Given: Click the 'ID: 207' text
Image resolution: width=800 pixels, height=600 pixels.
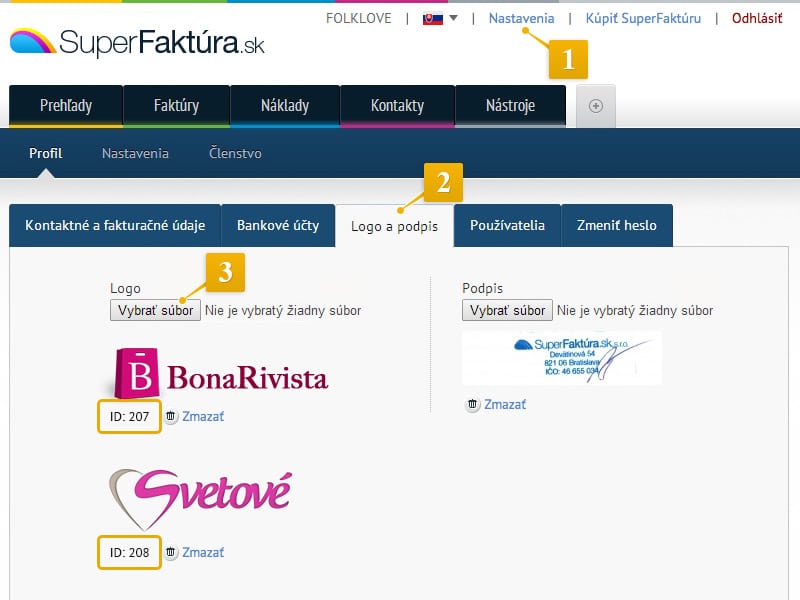Looking at the screenshot, I should pyautogui.click(x=130, y=416).
